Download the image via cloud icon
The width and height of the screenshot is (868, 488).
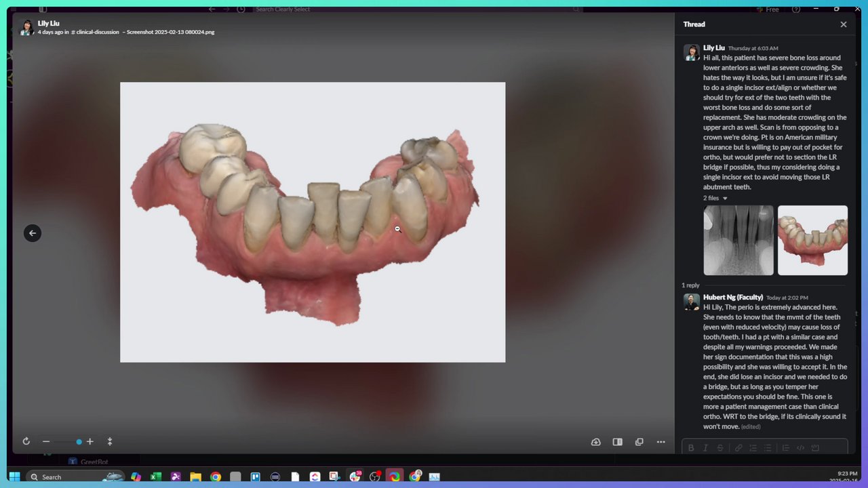[596, 442]
